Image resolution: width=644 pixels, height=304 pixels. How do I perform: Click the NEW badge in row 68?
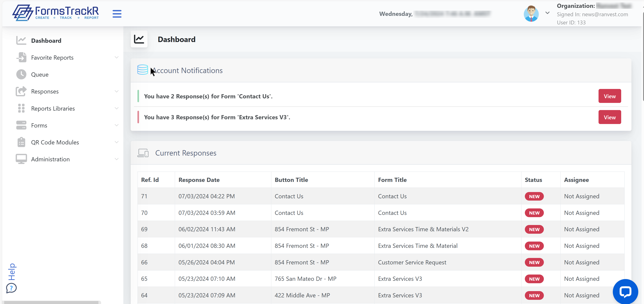coord(534,246)
